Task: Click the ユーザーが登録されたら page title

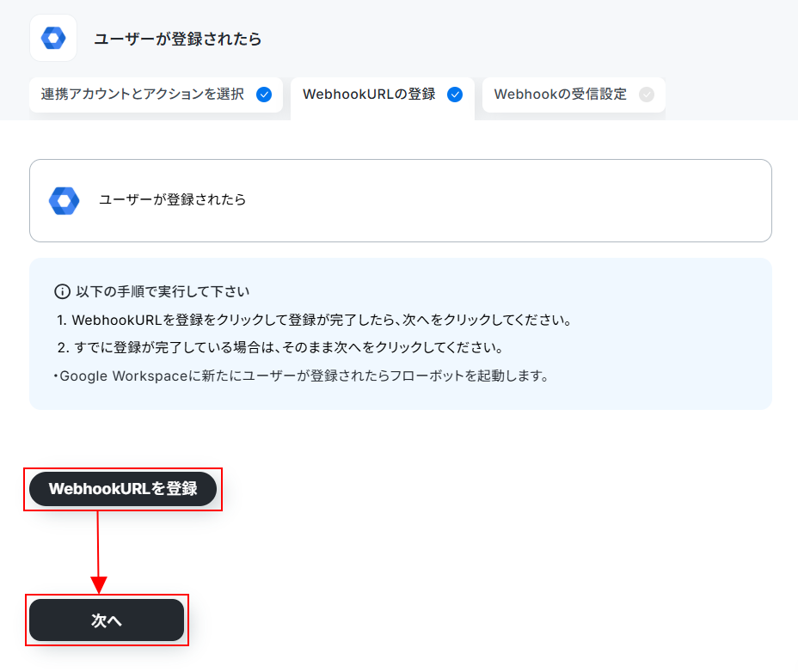Action: [178, 40]
